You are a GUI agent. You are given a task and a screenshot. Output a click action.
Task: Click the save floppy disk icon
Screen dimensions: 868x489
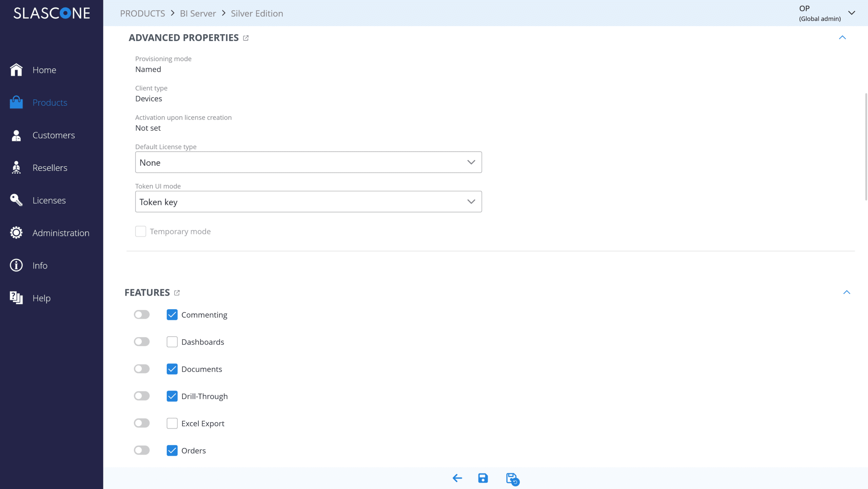click(483, 478)
